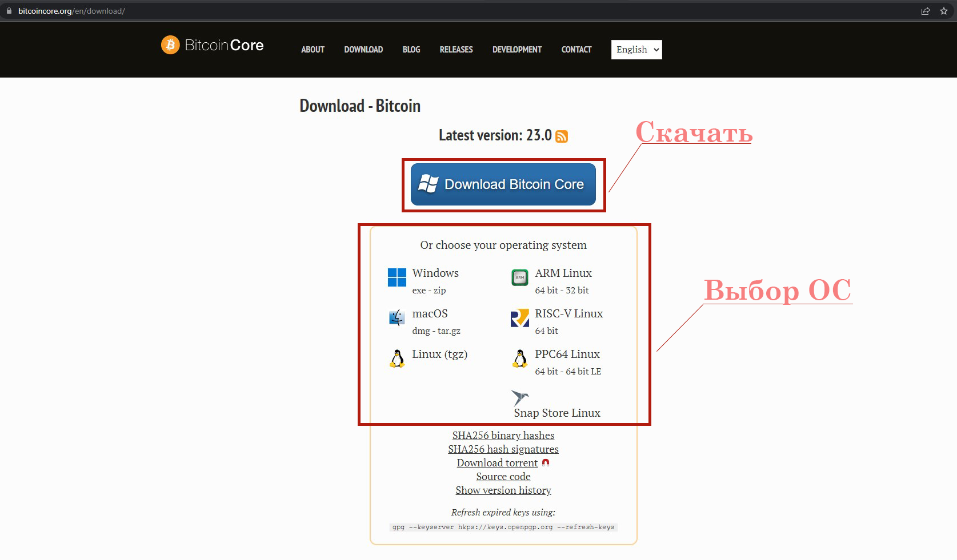
Task: Click the Bitcoin Core orange logo icon
Action: pyautogui.click(x=170, y=45)
